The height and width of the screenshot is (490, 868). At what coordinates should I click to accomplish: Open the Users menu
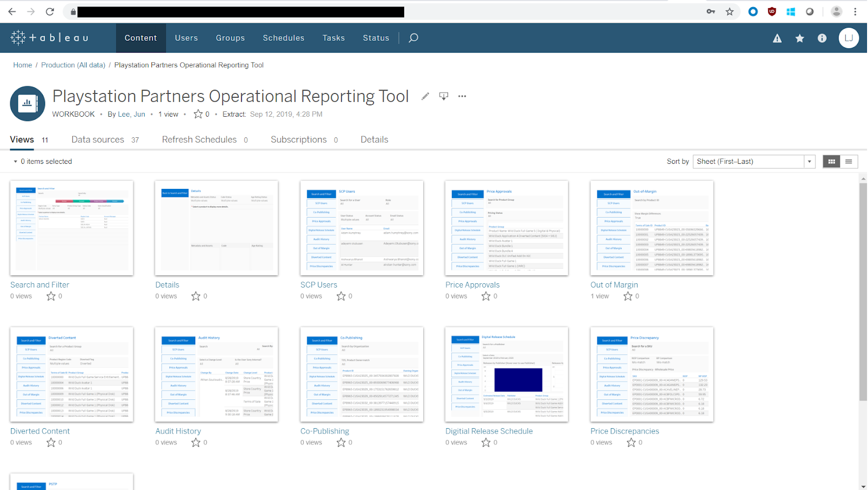point(186,38)
